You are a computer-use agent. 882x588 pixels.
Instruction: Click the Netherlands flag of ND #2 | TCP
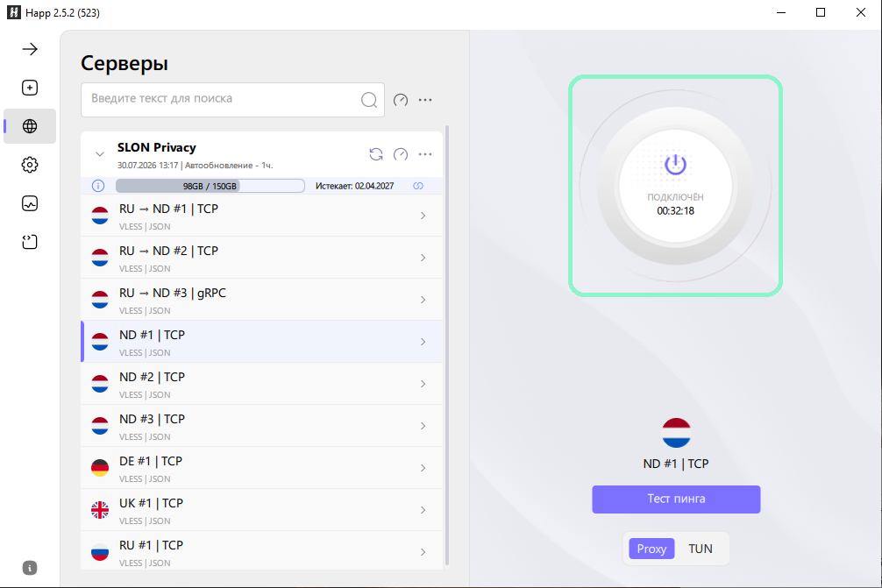point(100,384)
